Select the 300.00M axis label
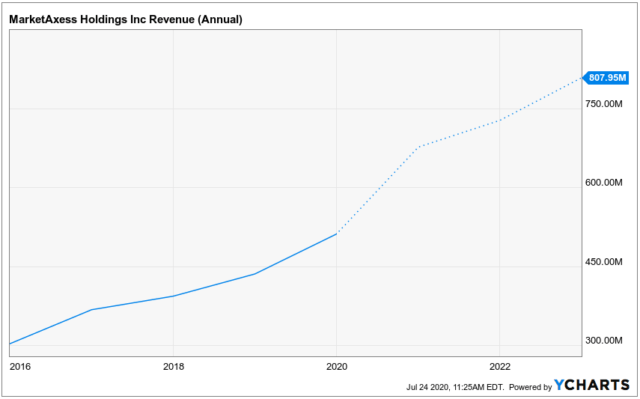The image size is (640, 399). (604, 340)
